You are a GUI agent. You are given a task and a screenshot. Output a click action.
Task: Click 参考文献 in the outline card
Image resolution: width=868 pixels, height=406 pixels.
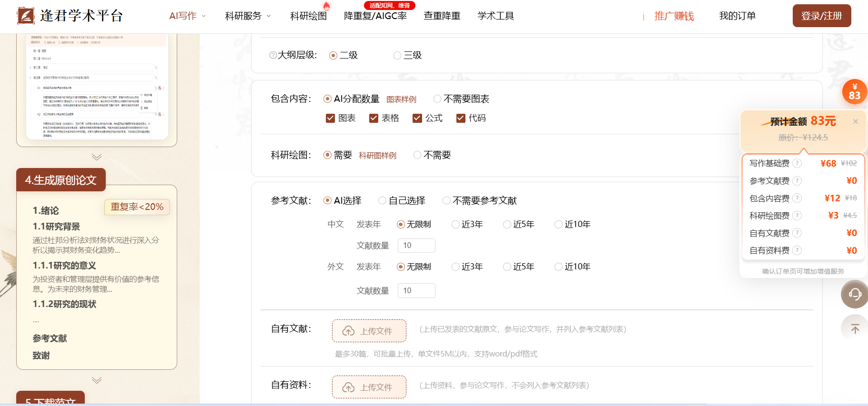click(50, 338)
